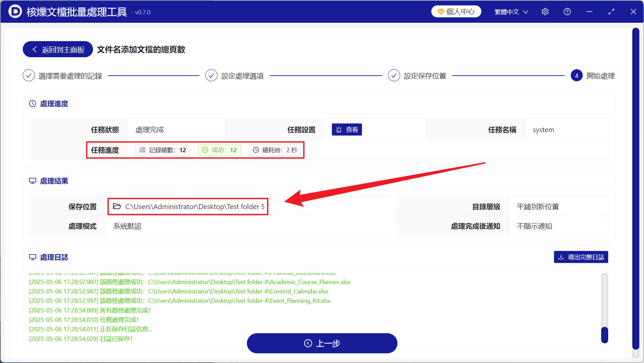Open the help question mark icon

[x=567, y=12]
